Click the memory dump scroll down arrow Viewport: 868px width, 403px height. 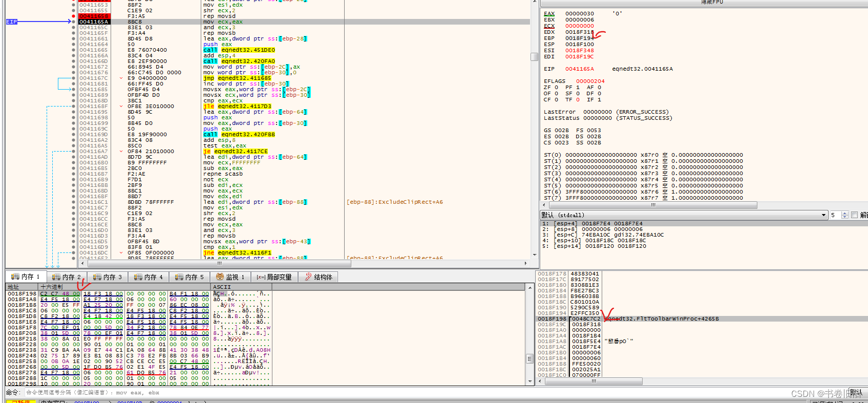tap(530, 381)
